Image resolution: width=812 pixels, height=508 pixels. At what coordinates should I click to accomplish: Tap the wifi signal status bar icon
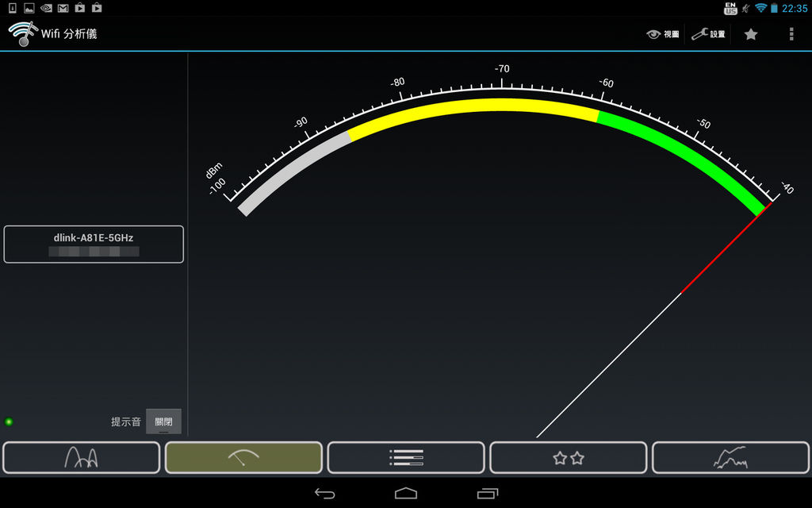click(760, 8)
